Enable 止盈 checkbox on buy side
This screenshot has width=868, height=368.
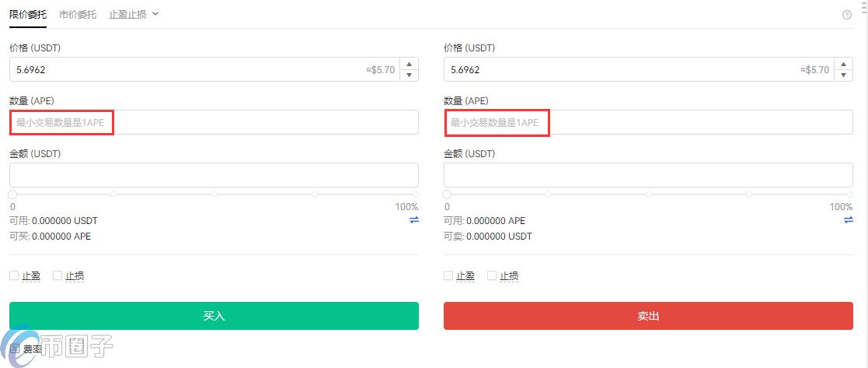(15, 275)
